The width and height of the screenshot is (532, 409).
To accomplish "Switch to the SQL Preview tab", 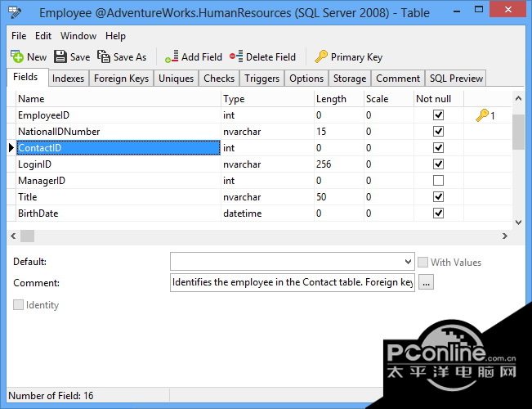I will tap(456, 79).
